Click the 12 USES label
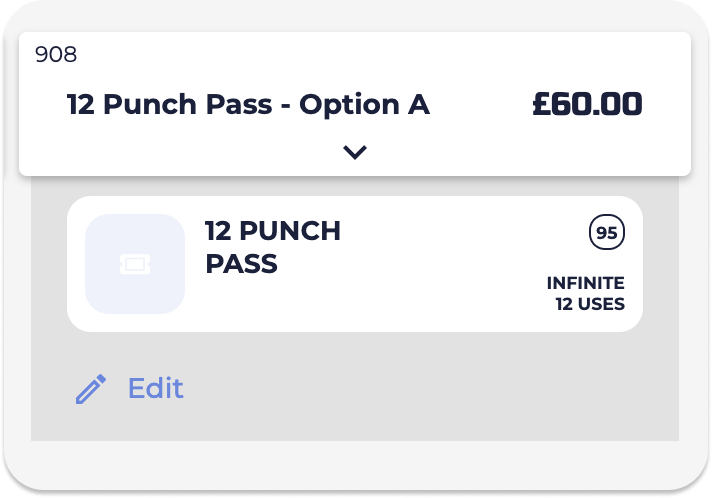 (x=590, y=304)
